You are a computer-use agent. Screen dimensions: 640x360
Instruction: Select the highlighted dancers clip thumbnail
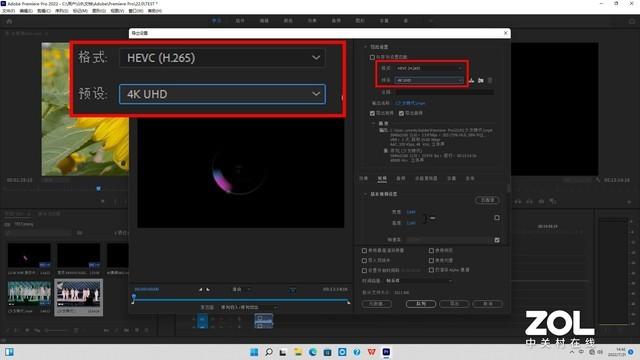click(x=79, y=298)
